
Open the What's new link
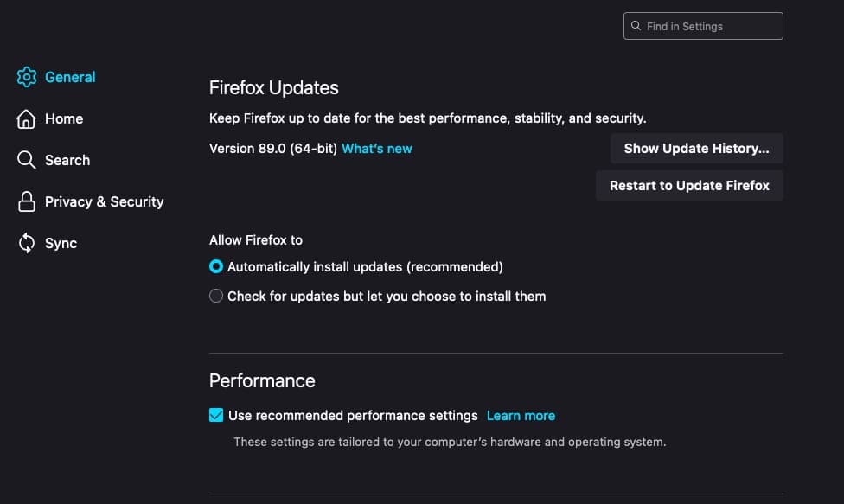pyautogui.click(x=377, y=149)
